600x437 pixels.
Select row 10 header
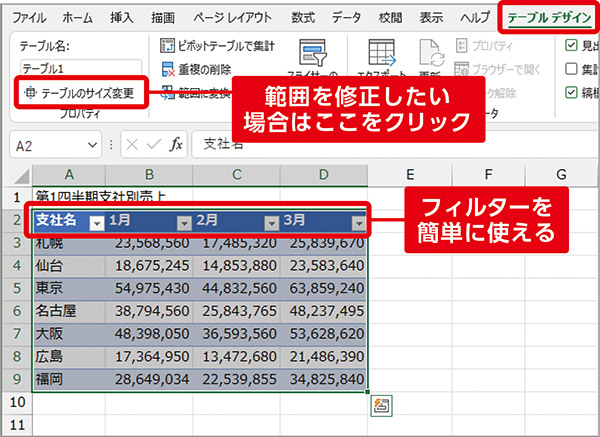pos(16,402)
